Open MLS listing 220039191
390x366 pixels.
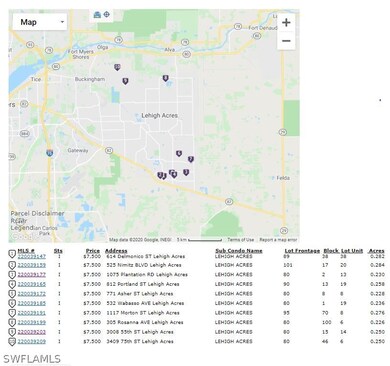(32, 313)
